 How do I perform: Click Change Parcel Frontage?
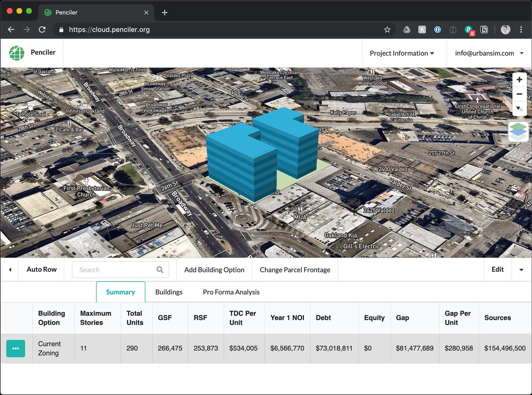click(295, 270)
